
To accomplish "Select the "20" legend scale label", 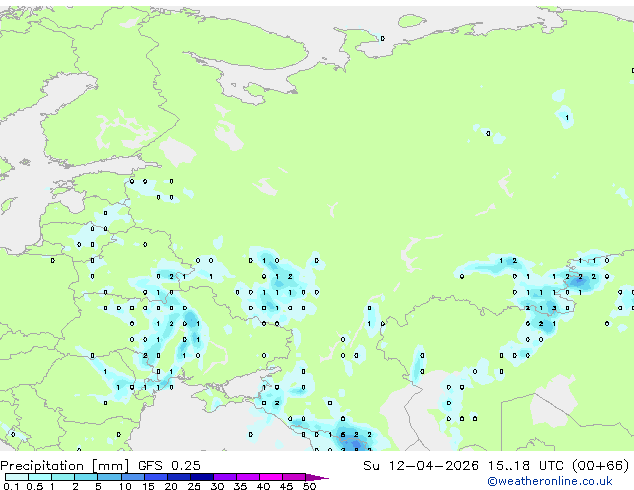I will 171,486.
